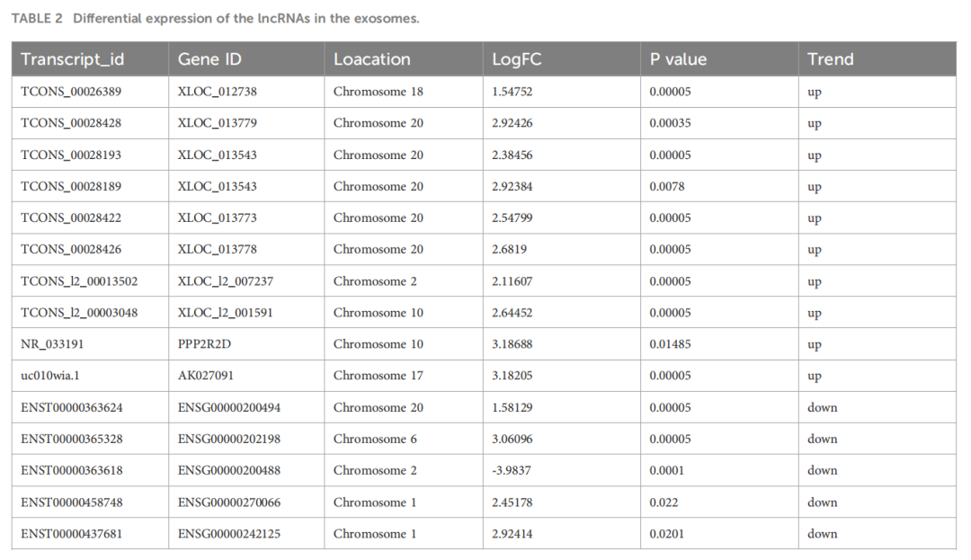
Task: Click the "Loacation" column header
Action: pyautogui.click(x=371, y=59)
